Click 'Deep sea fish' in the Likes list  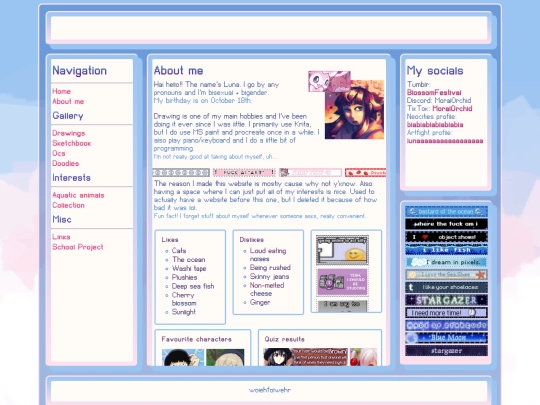(x=193, y=286)
